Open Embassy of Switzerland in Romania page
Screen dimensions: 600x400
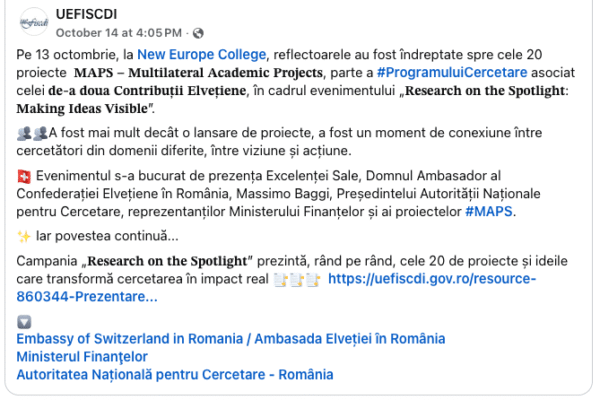coord(231,339)
